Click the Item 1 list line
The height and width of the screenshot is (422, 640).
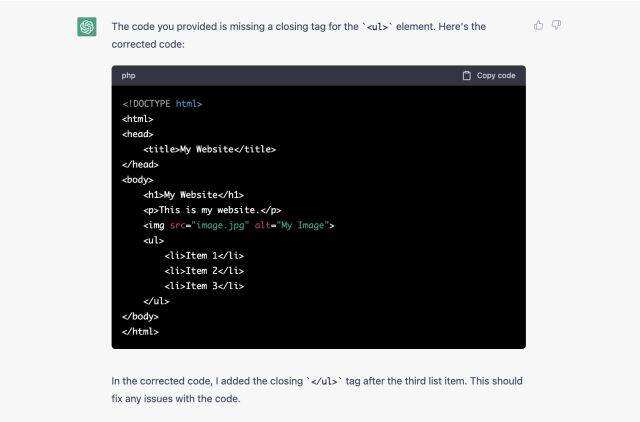tap(204, 255)
